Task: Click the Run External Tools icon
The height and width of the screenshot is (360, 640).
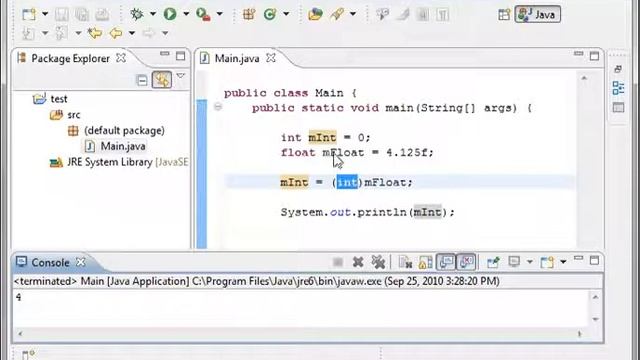Action: (203, 15)
